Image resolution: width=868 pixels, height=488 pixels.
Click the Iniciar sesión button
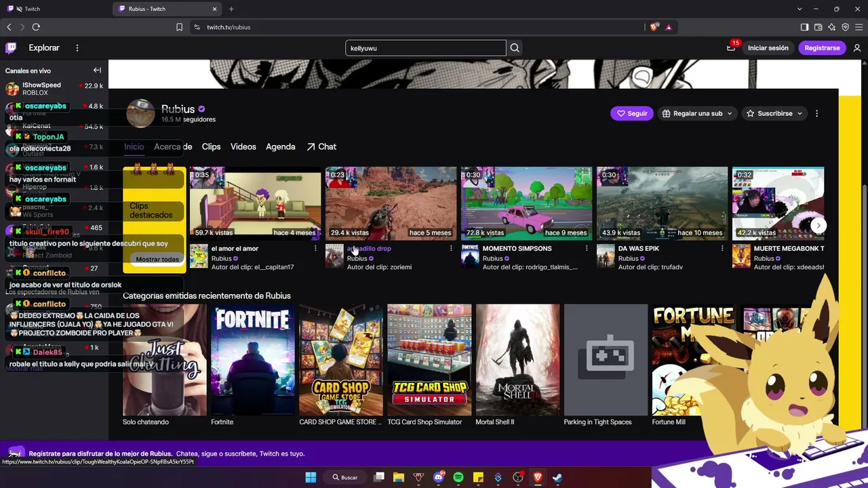(x=768, y=48)
